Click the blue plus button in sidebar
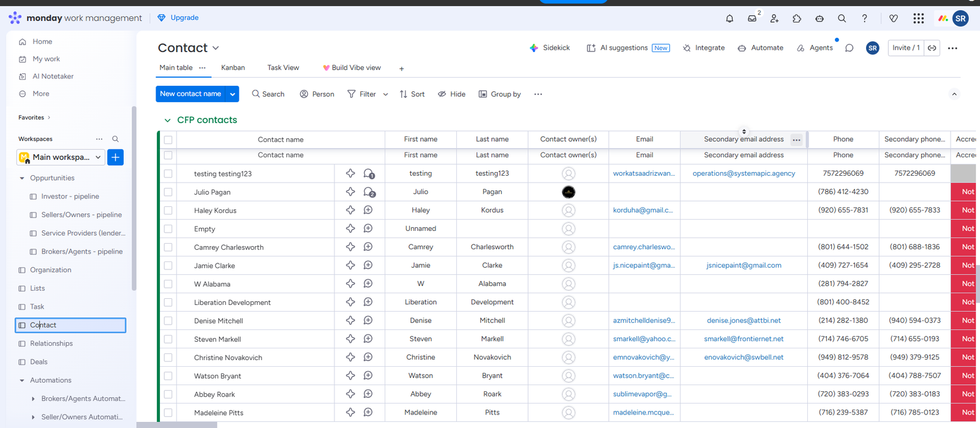 click(x=115, y=157)
